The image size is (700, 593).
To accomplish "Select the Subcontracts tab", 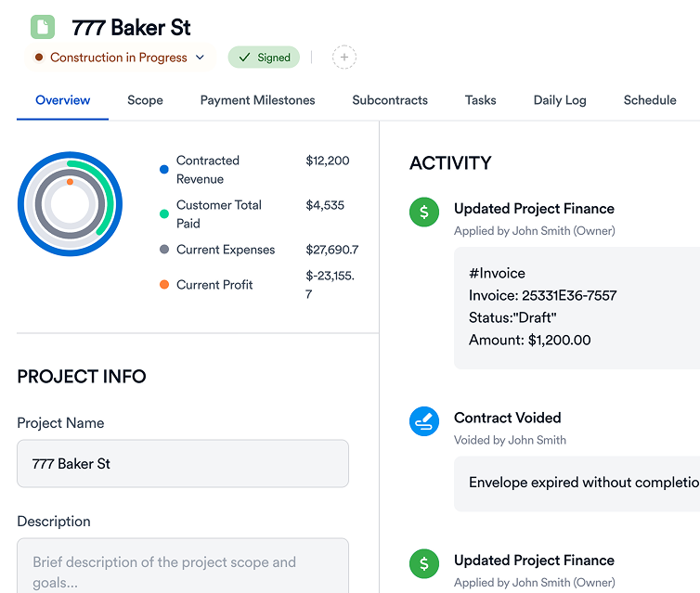I will [390, 100].
